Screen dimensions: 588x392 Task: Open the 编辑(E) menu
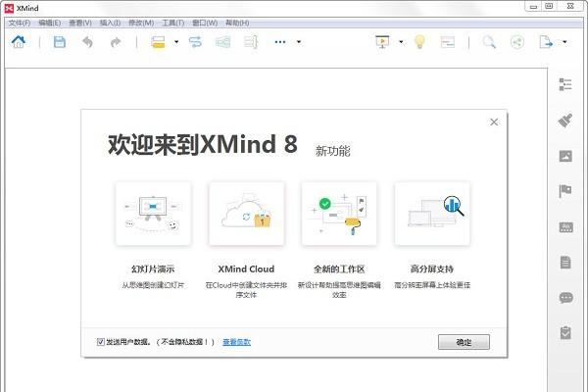pos(50,23)
